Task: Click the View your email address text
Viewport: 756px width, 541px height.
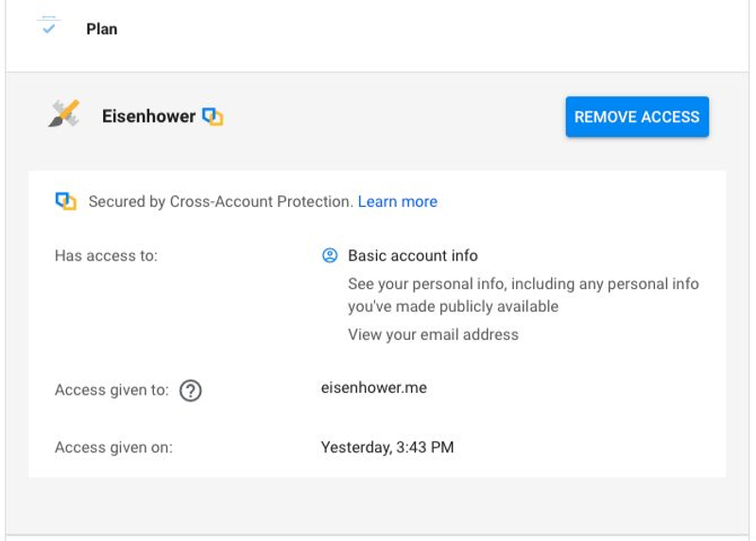Action: (433, 334)
